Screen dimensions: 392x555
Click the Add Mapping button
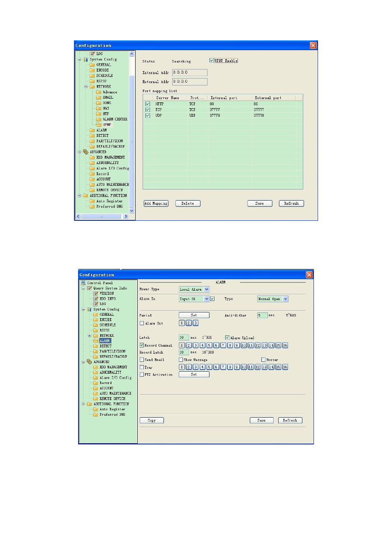tap(156, 203)
